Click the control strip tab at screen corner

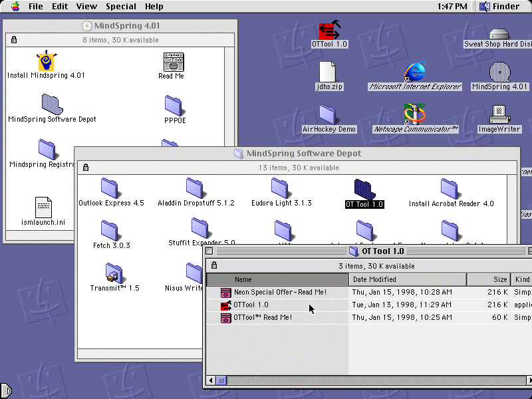6,391
